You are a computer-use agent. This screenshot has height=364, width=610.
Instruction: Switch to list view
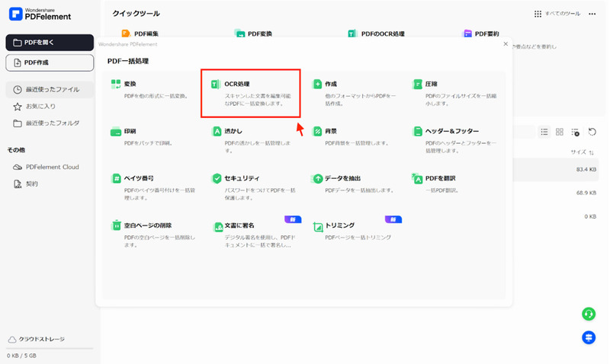tap(544, 132)
